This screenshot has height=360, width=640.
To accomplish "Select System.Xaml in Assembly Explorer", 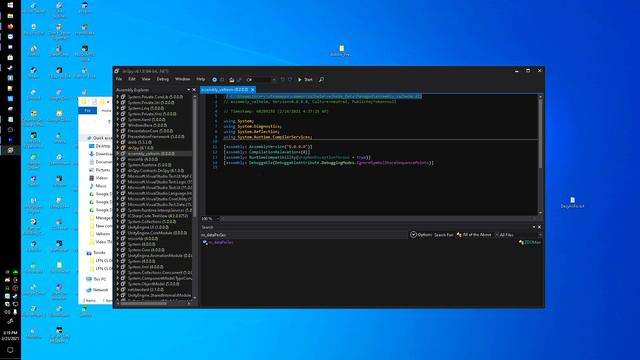I will pos(146,120).
